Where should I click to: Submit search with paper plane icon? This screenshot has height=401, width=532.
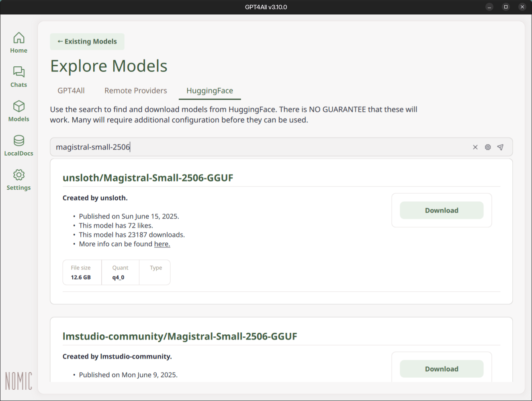click(x=500, y=147)
